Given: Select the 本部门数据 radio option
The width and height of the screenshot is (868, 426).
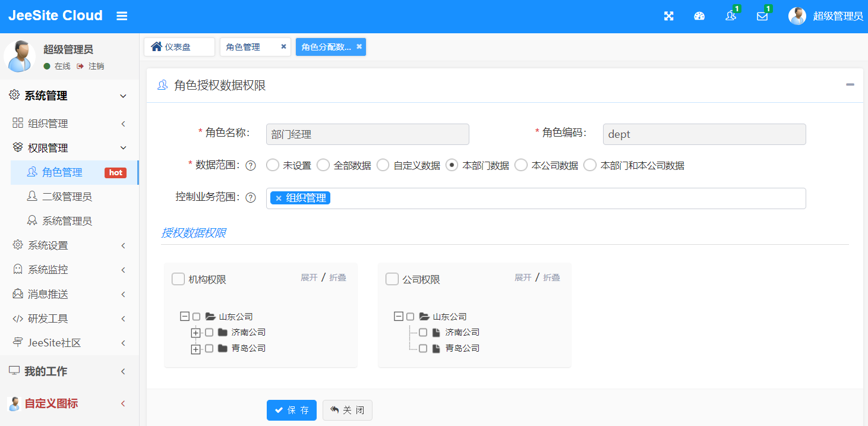Looking at the screenshot, I should pos(452,165).
